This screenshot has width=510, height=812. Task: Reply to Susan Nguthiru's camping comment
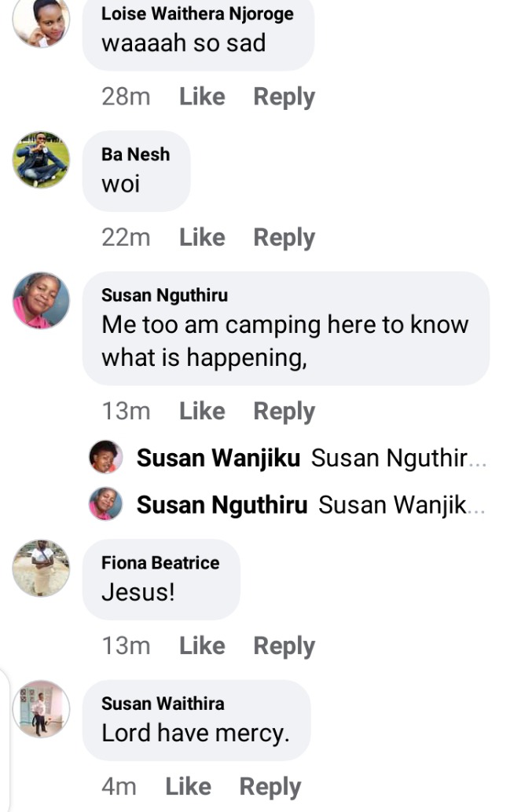pyautogui.click(x=284, y=411)
